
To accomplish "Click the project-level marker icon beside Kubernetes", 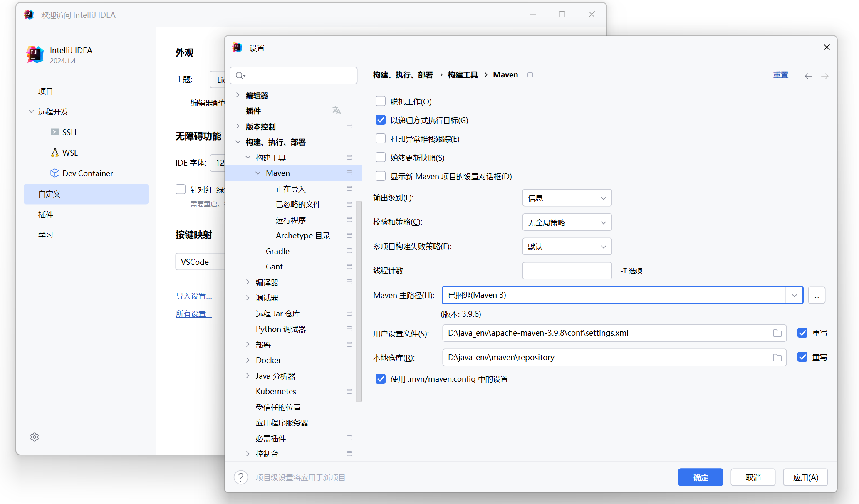I will pos(349,391).
